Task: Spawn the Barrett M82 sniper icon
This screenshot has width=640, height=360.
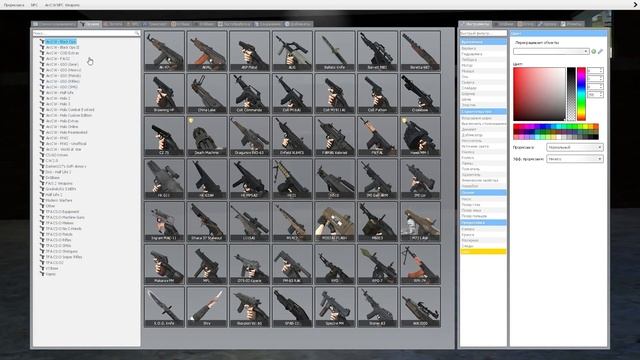Action: tap(378, 51)
